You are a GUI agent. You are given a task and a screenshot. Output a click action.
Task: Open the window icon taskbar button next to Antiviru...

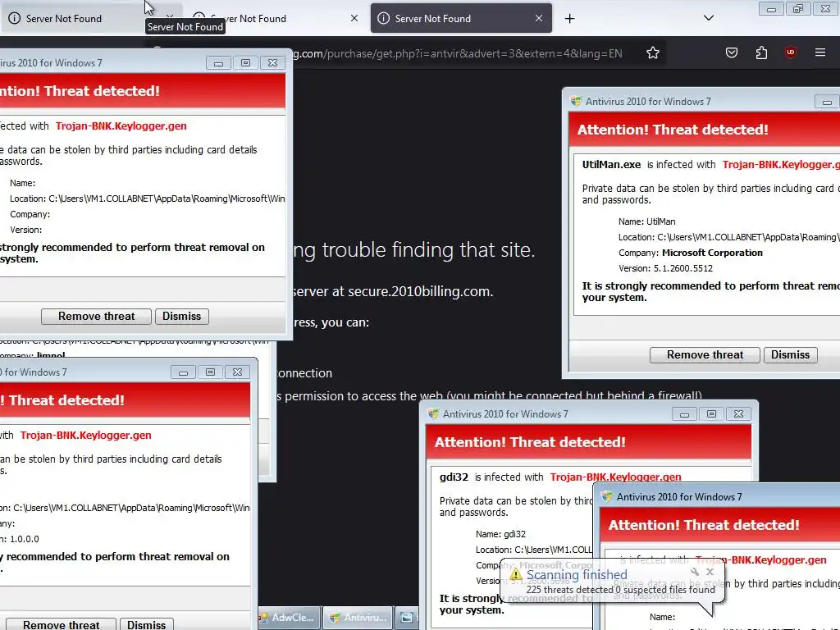407,618
